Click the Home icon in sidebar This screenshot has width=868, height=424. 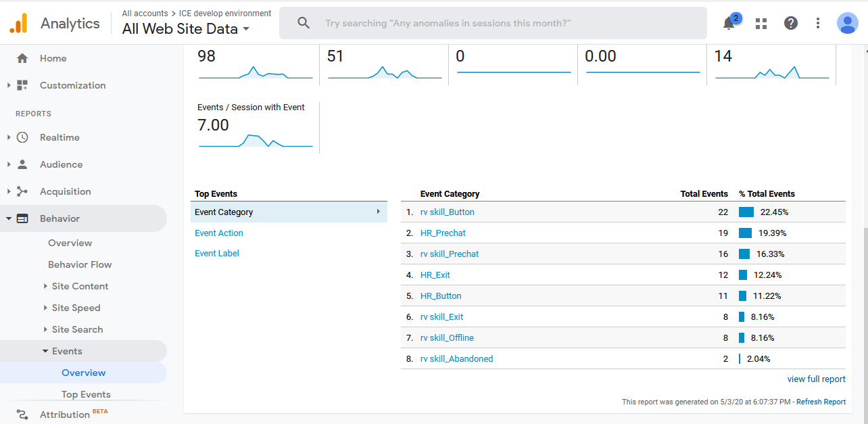click(22, 58)
